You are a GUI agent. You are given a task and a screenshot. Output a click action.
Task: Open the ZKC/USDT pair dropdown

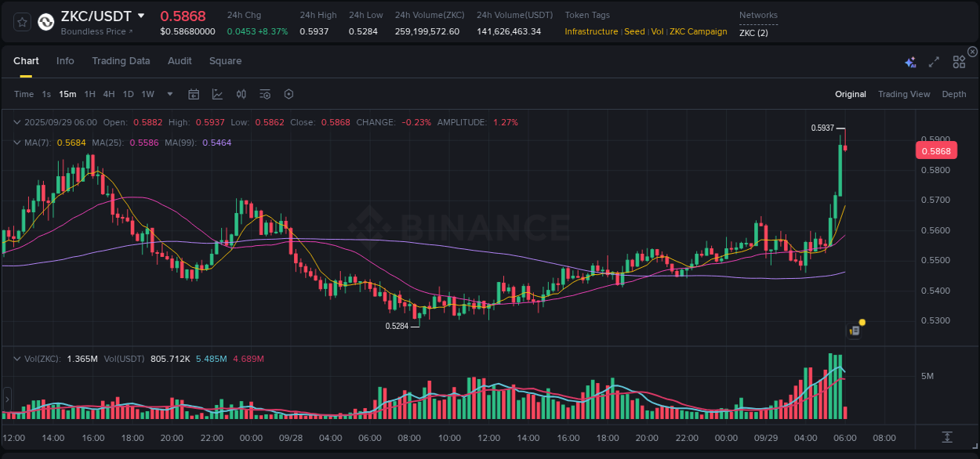[142, 15]
